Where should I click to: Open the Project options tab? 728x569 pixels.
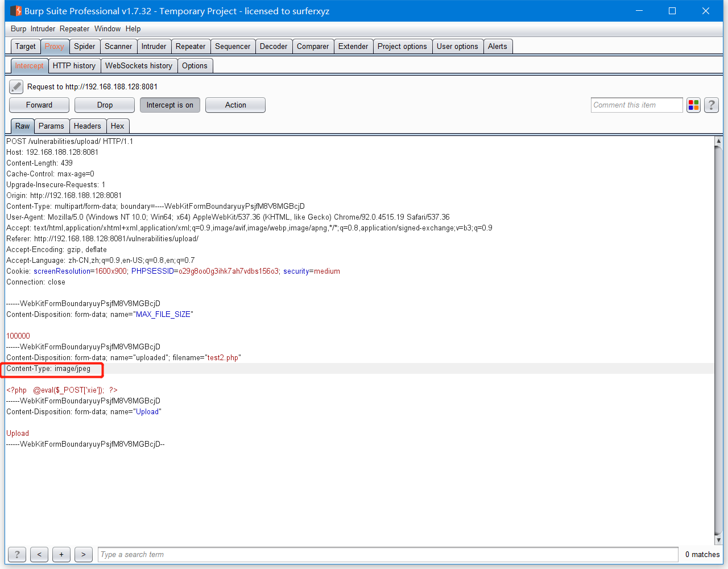click(x=402, y=47)
